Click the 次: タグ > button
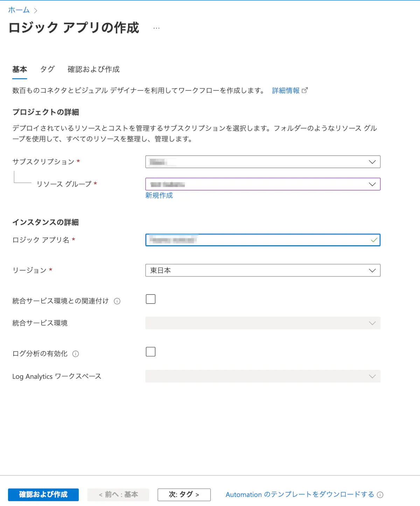This screenshot has width=420, height=506. [184, 494]
